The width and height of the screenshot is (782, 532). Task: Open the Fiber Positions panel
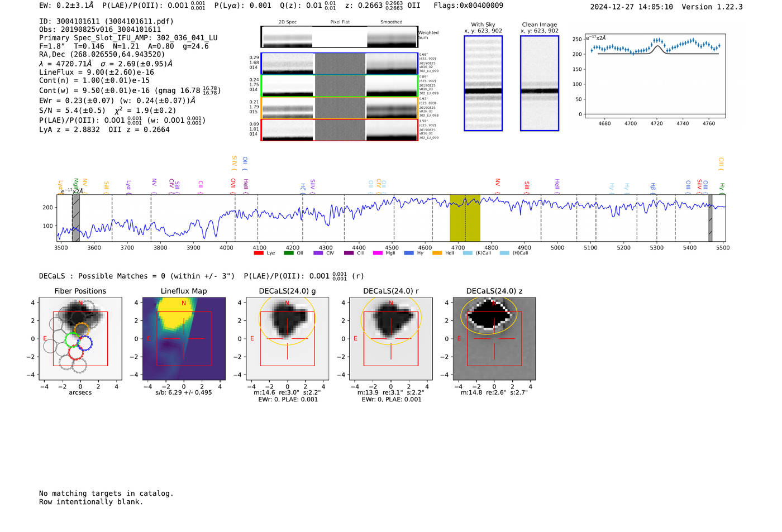[80, 339]
